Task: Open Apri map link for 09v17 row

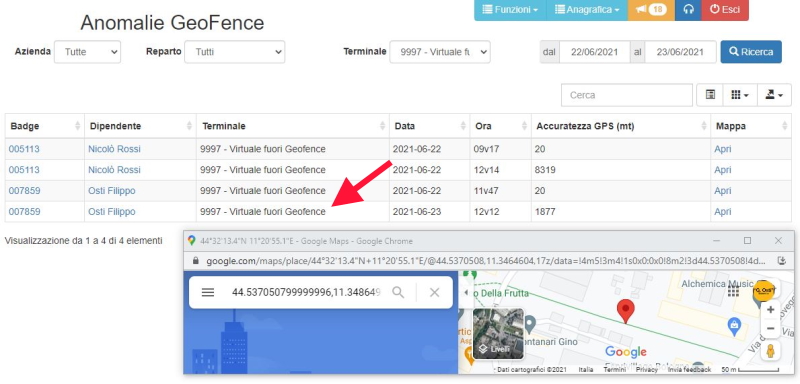Action: point(722,149)
